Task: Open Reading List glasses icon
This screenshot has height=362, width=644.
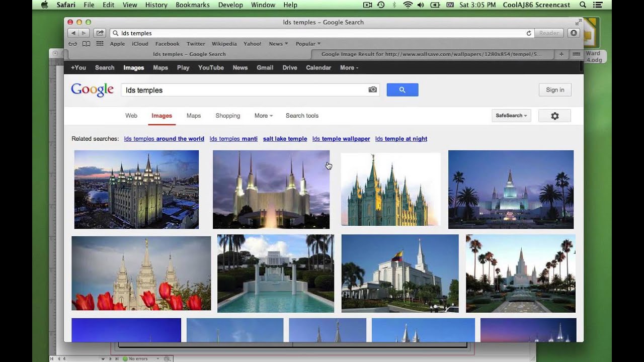Action: pyautogui.click(x=73, y=44)
